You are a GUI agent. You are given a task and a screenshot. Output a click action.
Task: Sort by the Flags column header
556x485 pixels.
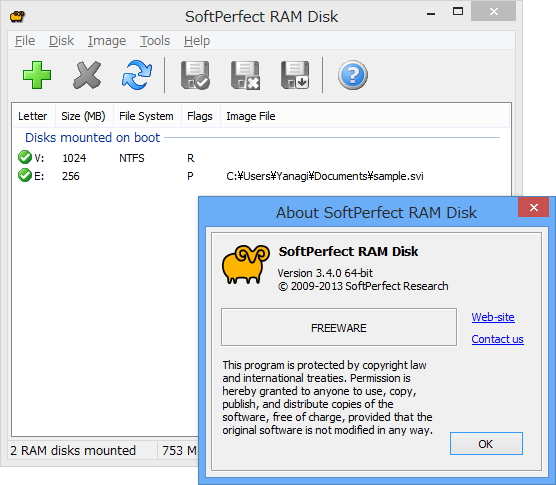[200, 116]
